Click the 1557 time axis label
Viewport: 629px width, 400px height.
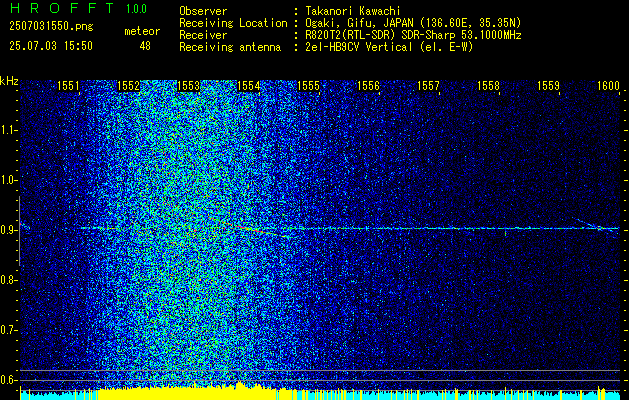pyautogui.click(x=428, y=86)
